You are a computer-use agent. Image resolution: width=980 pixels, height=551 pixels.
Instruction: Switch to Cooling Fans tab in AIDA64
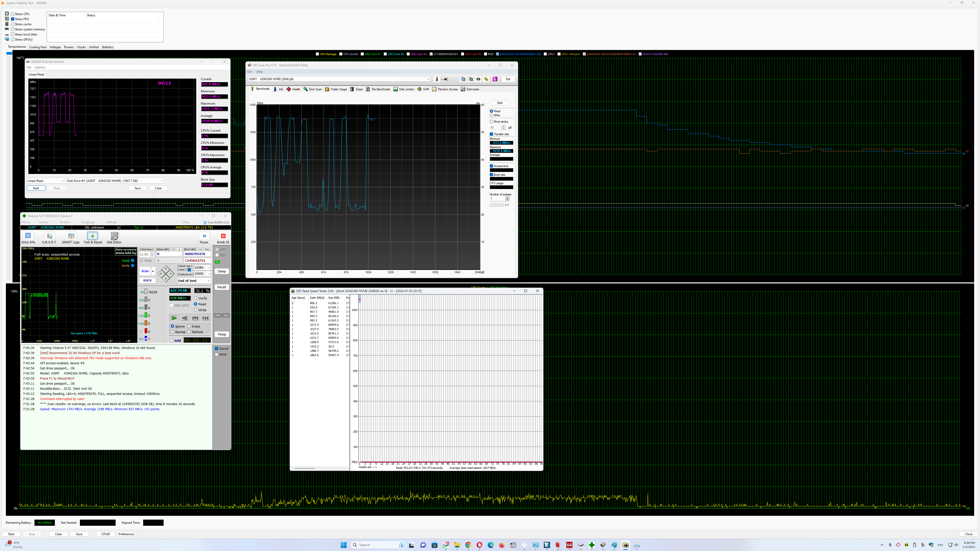[x=38, y=47]
